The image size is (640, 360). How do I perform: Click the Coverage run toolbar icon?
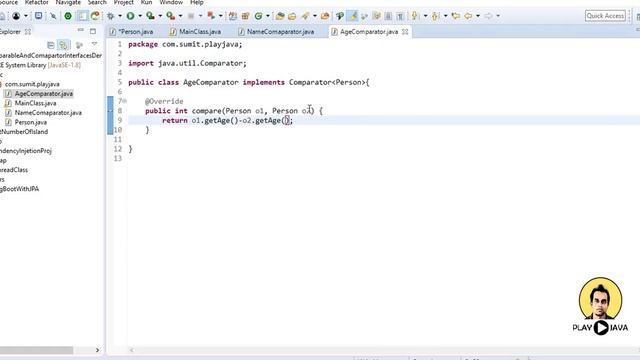pos(151,16)
